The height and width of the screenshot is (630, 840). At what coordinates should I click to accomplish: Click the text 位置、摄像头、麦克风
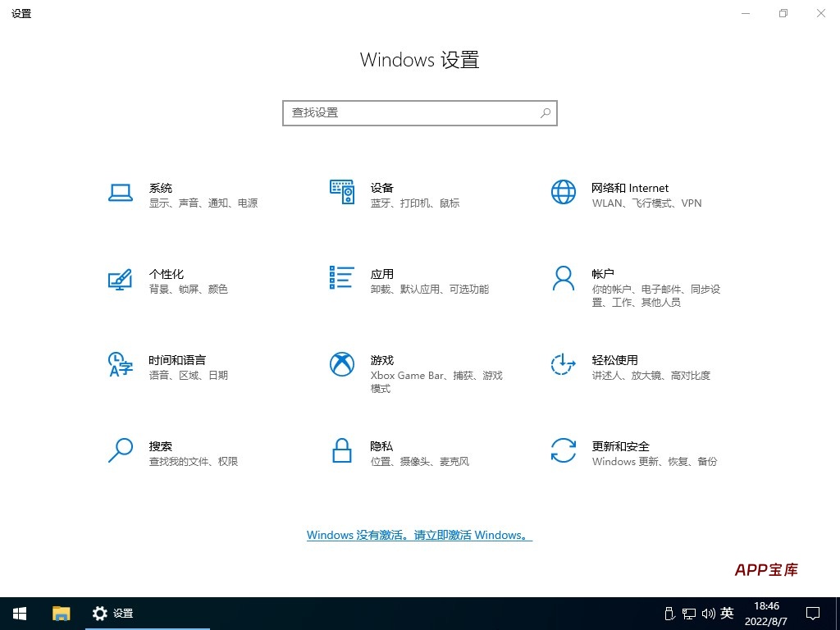pos(420,461)
